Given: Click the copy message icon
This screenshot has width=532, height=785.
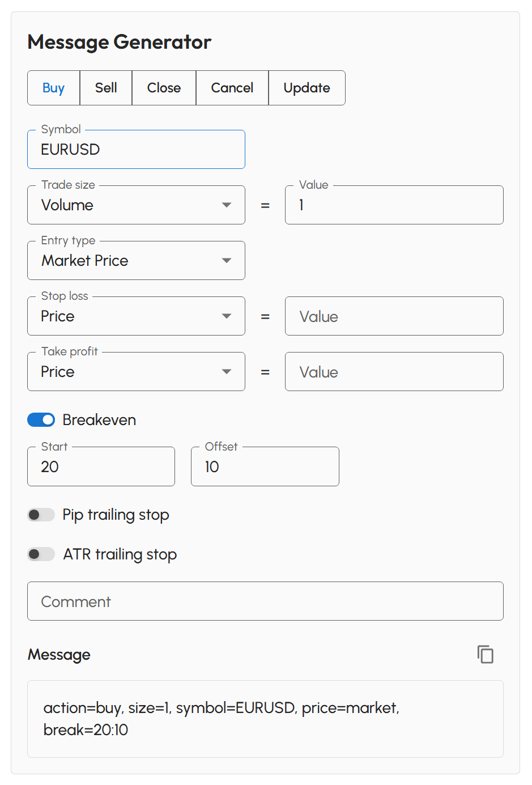Looking at the screenshot, I should click(x=486, y=655).
